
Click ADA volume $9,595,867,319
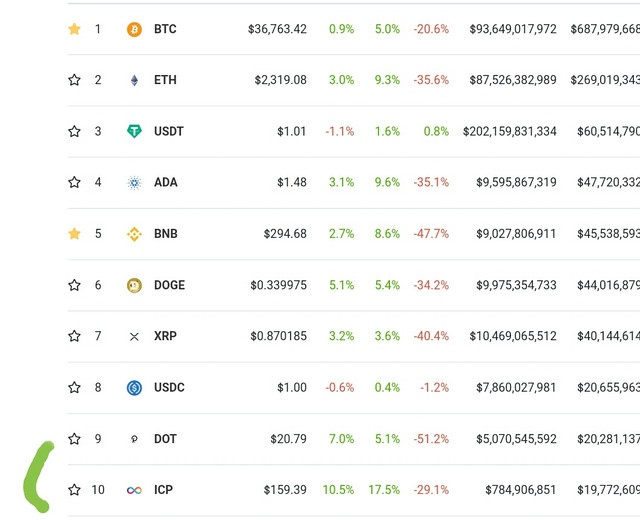[516, 182]
